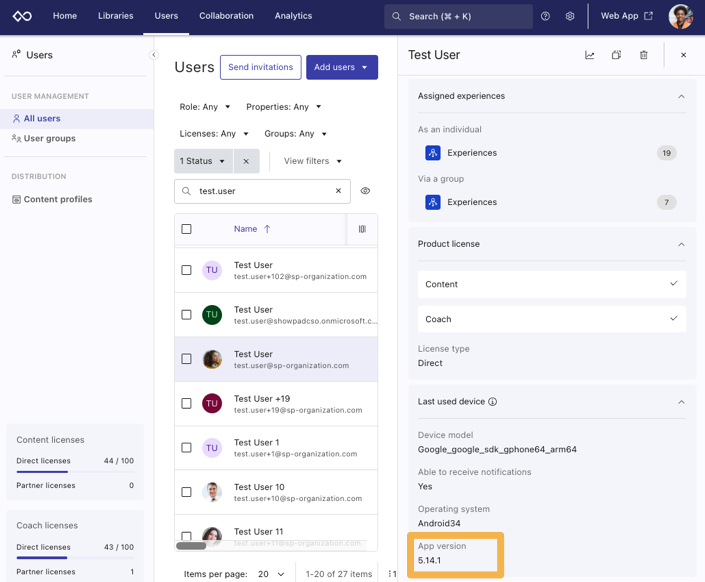
Task: Switch to the Analytics tab
Action: click(x=293, y=16)
